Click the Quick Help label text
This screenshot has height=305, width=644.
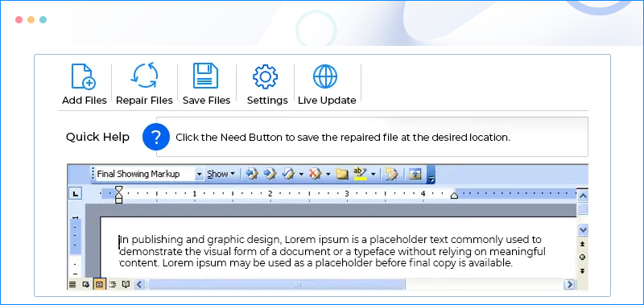pyautogui.click(x=97, y=137)
